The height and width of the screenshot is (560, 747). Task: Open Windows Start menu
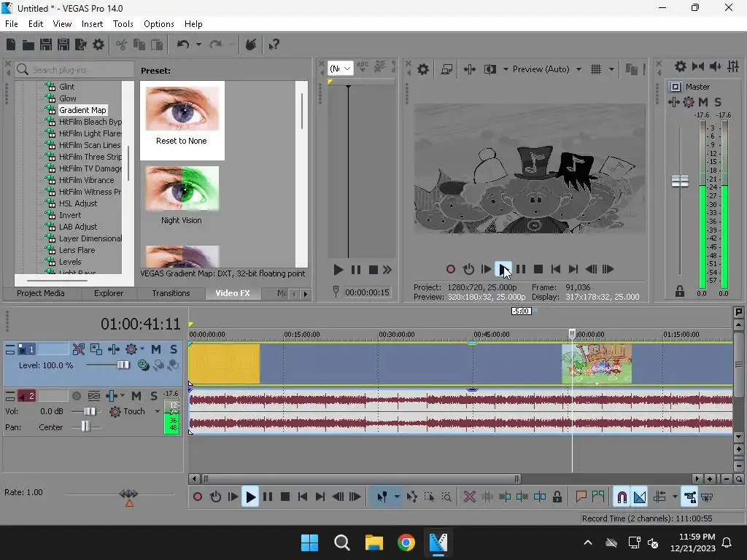tap(309, 542)
